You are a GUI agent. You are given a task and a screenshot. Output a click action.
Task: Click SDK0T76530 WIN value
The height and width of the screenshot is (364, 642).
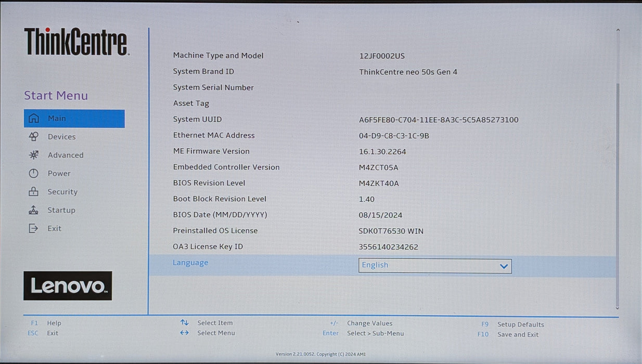click(391, 231)
